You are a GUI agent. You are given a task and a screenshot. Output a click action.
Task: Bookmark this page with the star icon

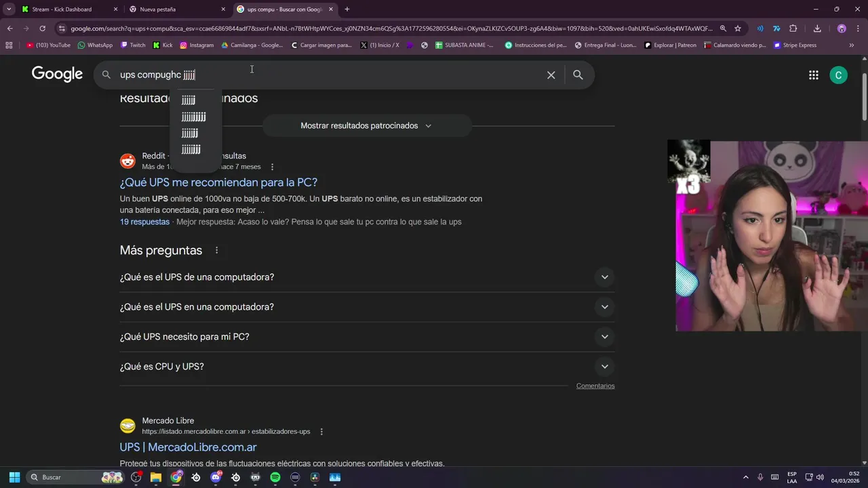point(738,28)
